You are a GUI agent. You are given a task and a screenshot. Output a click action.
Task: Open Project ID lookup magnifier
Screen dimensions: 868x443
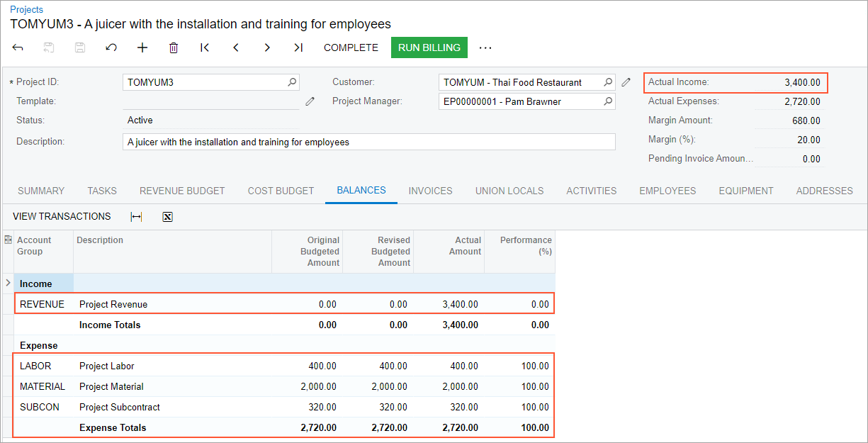pos(292,82)
